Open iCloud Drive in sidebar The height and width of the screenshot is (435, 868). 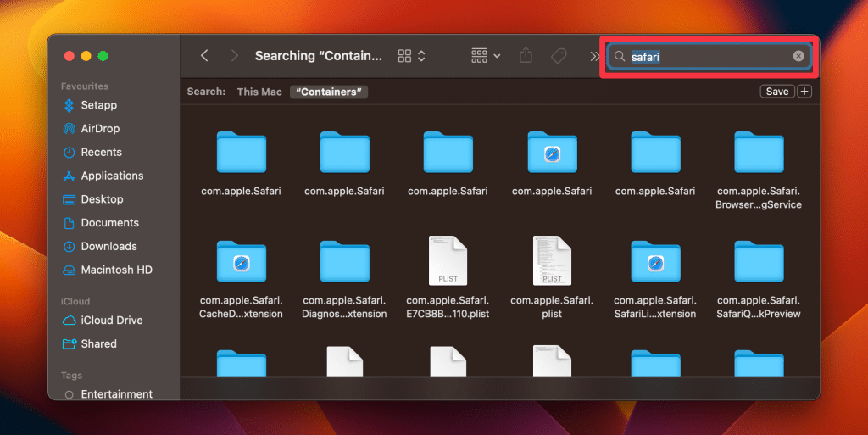(111, 321)
